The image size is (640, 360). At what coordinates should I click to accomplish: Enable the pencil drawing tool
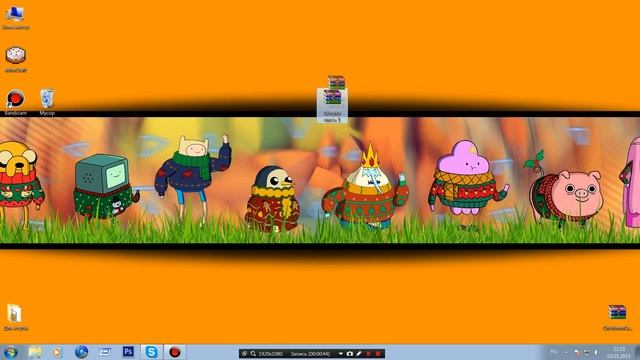[x=359, y=353]
